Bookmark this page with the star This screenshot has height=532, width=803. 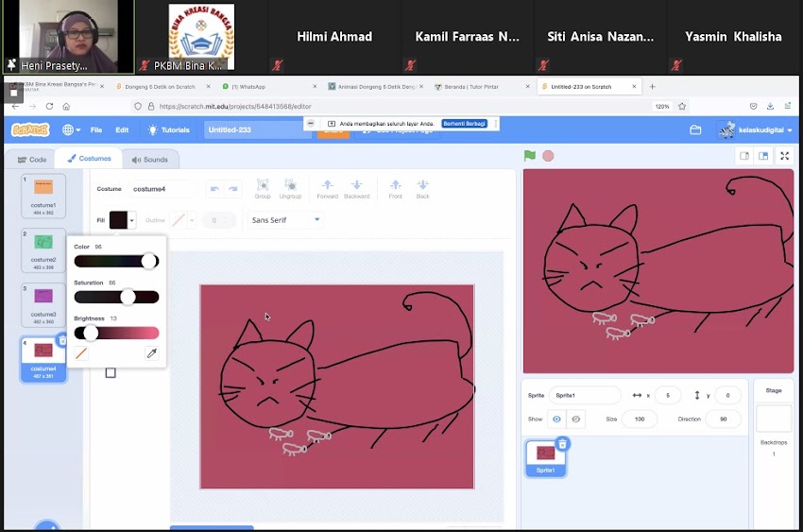(682, 106)
